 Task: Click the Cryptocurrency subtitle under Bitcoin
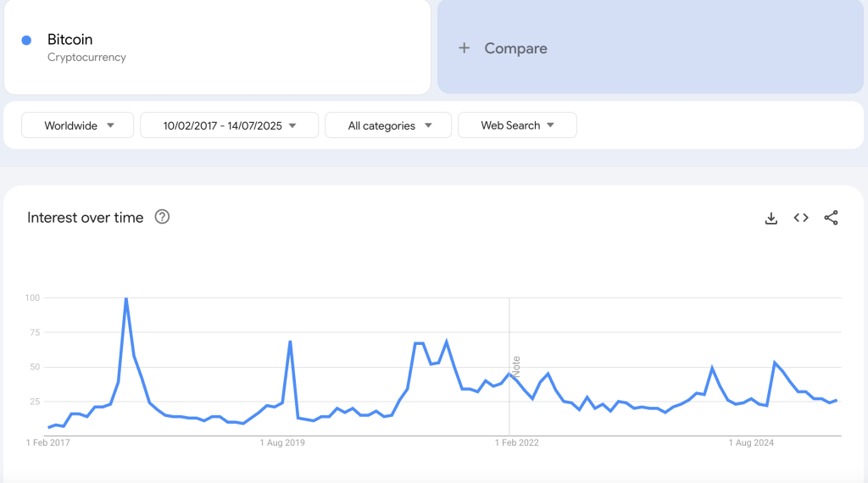pyautogui.click(x=86, y=58)
